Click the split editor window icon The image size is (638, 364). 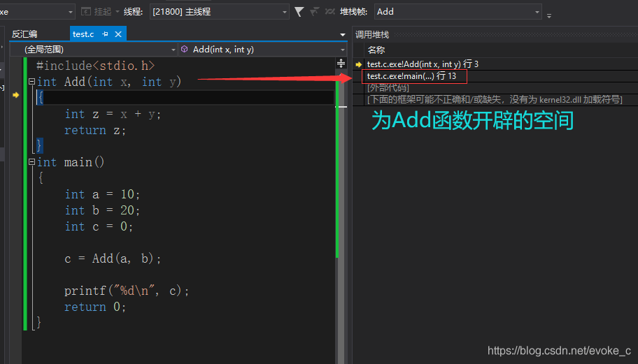click(341, 63)
